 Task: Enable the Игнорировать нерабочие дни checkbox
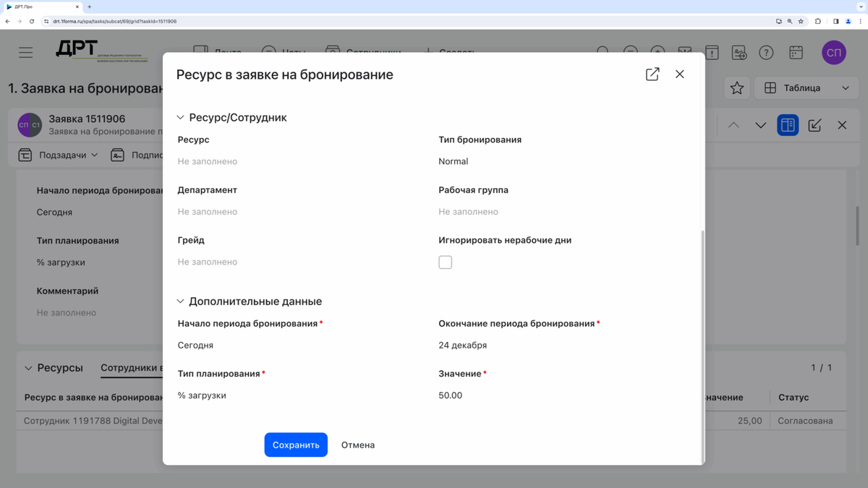click(x=445, y=262)
